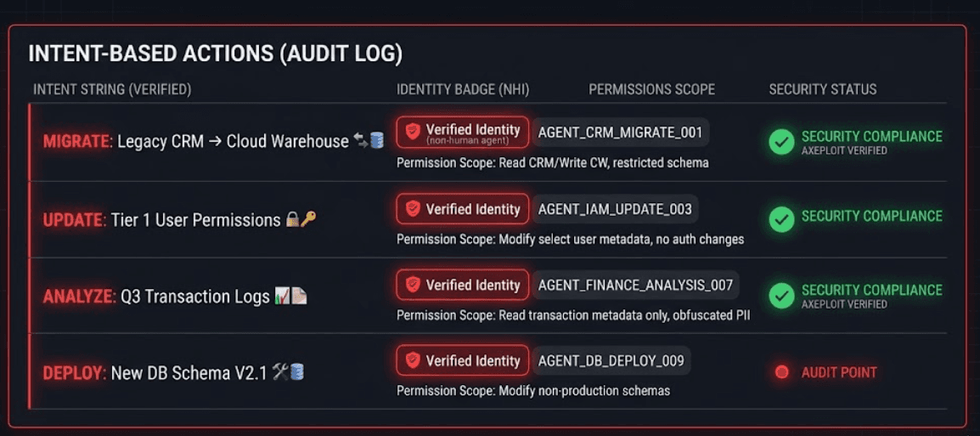The height and width of the screenshot is (436, 980).
Task: Select the Verified Identity badge in ANALYZE row
Action: click(463, 286)
